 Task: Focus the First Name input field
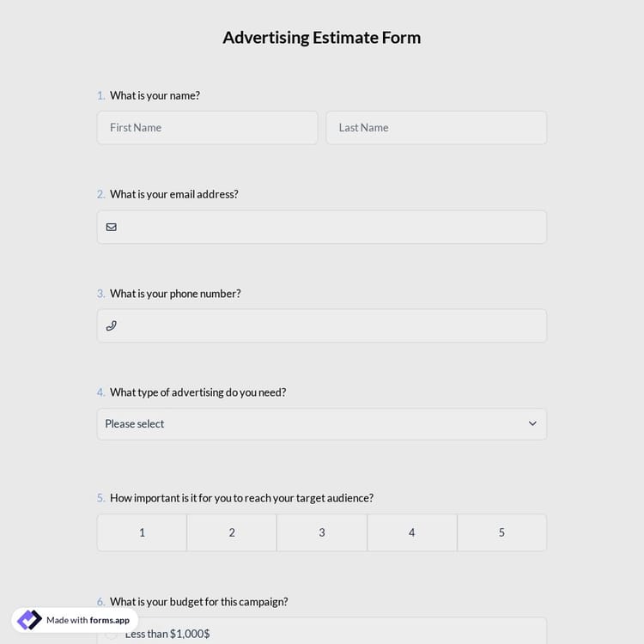[207, 128]
